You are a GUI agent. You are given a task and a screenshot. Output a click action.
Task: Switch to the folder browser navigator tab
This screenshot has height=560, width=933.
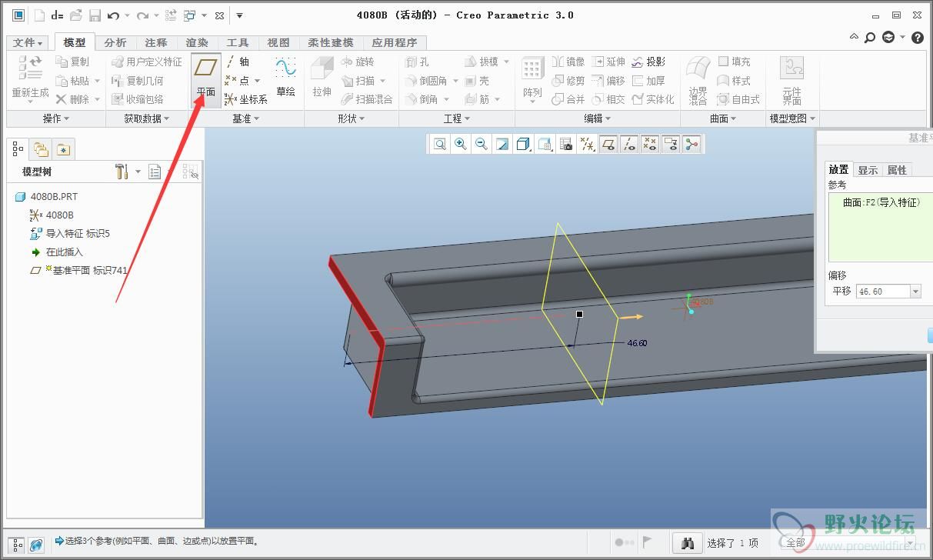40,149
